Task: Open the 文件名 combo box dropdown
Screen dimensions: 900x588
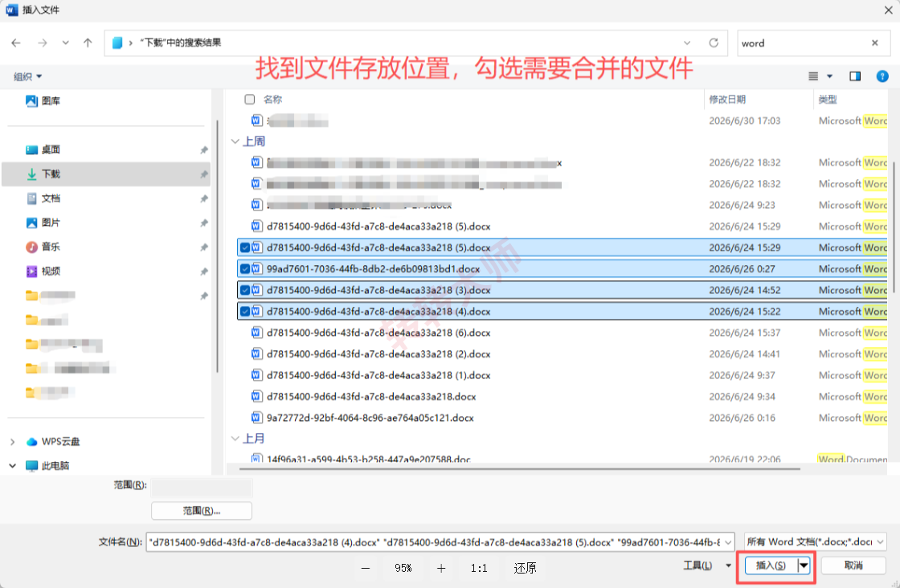Action: pos(728,542)
